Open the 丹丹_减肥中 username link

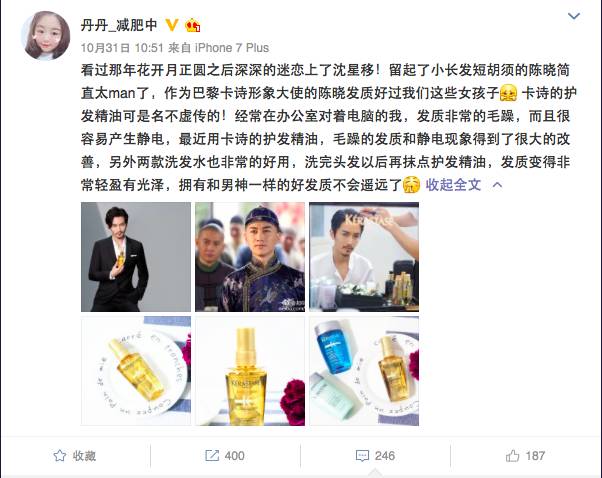pos(119,25)
